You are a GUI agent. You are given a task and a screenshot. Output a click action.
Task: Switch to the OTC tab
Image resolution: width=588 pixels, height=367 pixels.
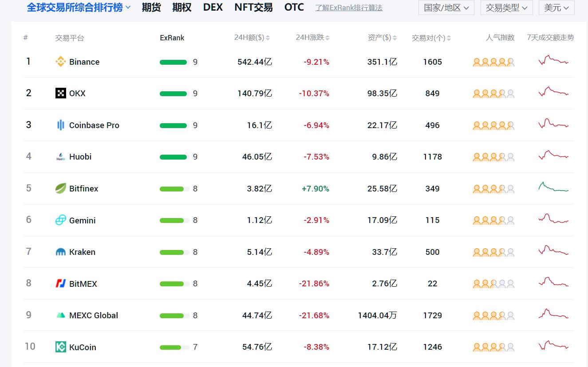click(x=294, y=7)
